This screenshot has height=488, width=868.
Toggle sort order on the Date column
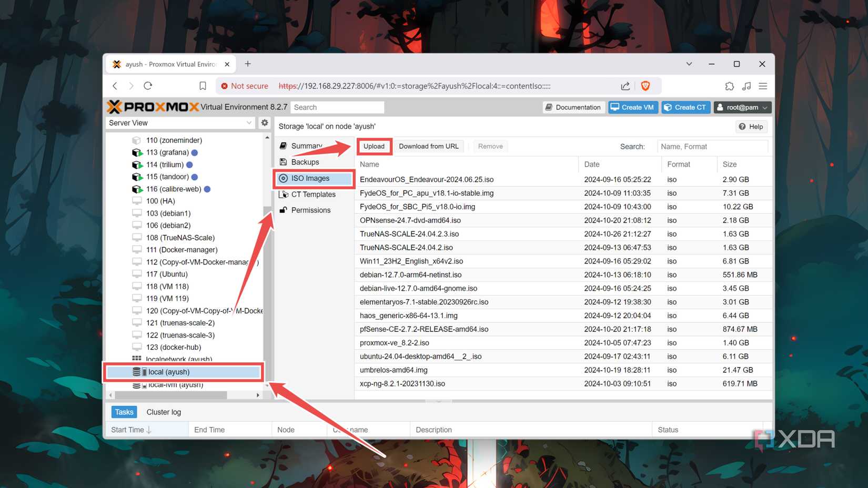click(592, 164)
